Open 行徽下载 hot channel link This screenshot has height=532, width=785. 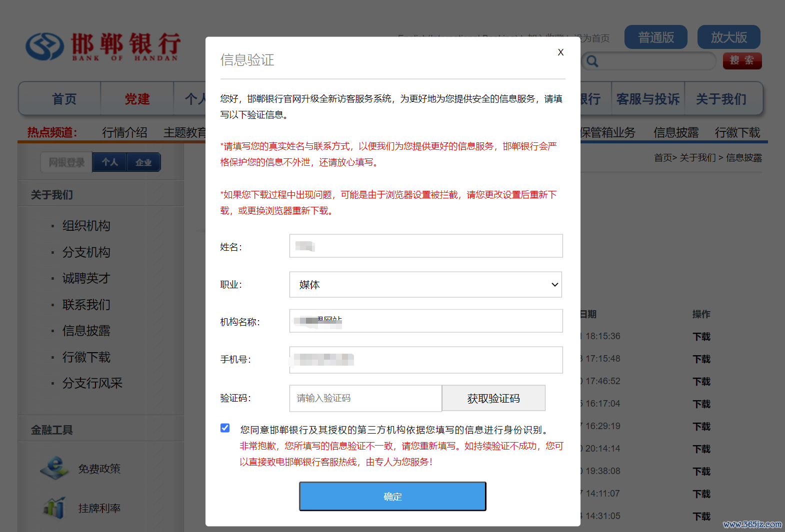[x=737, y=132]
